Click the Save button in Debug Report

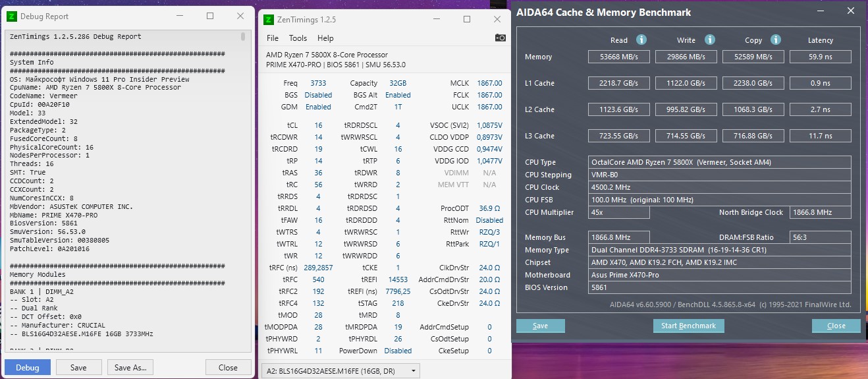pos(78,367)
